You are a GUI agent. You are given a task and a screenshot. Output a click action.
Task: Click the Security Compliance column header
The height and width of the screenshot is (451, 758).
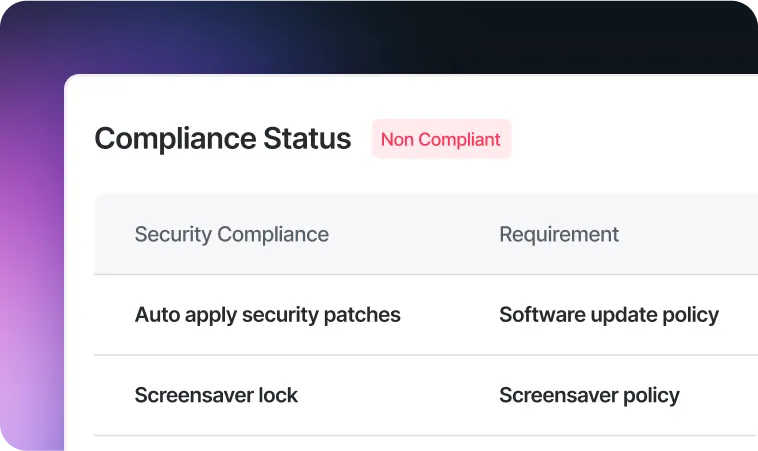point(232,234)
